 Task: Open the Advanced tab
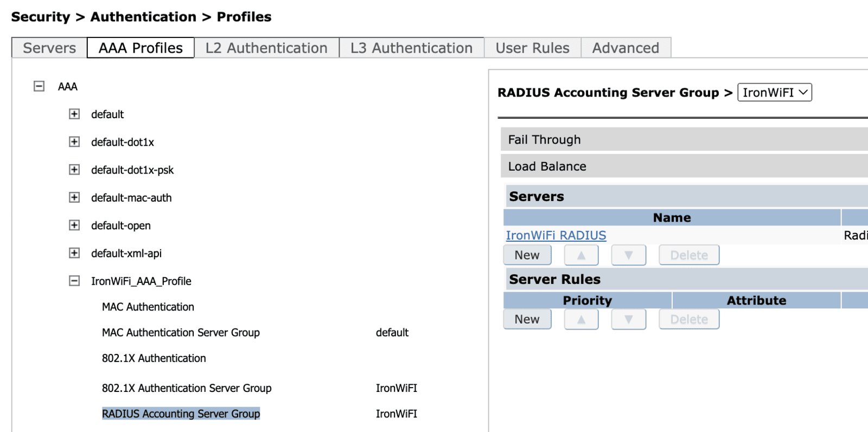point(626,48)
